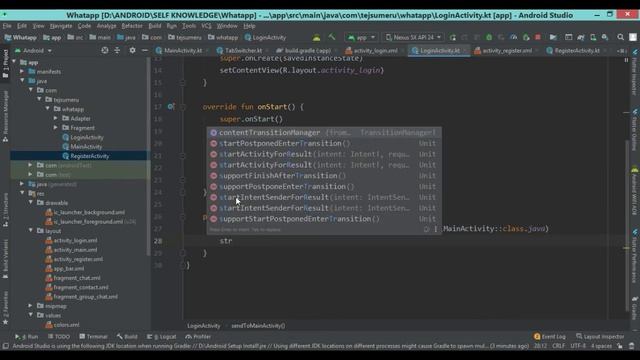Image resolution: width=640 pixels, height=360 pixels.
Task: Open the Layout Inspector tool window
Action: [600, 336]
